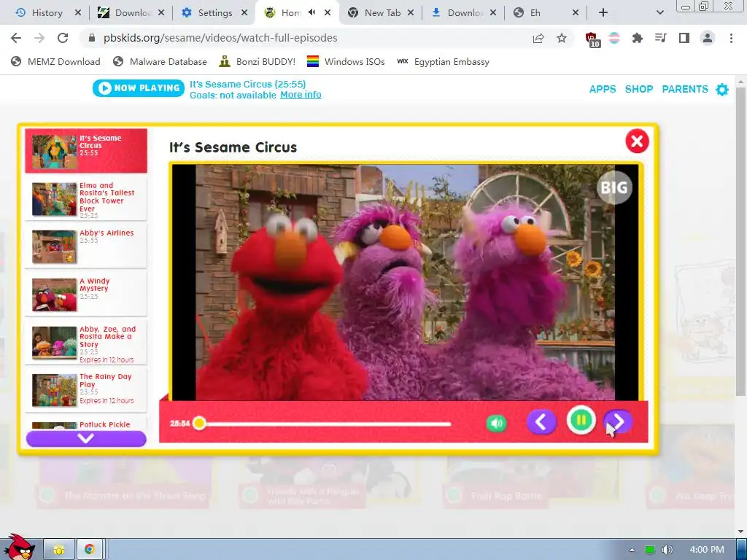Open the Extensions puzzle menu
This screenshot has width=747, height=560.
[638, 38]
